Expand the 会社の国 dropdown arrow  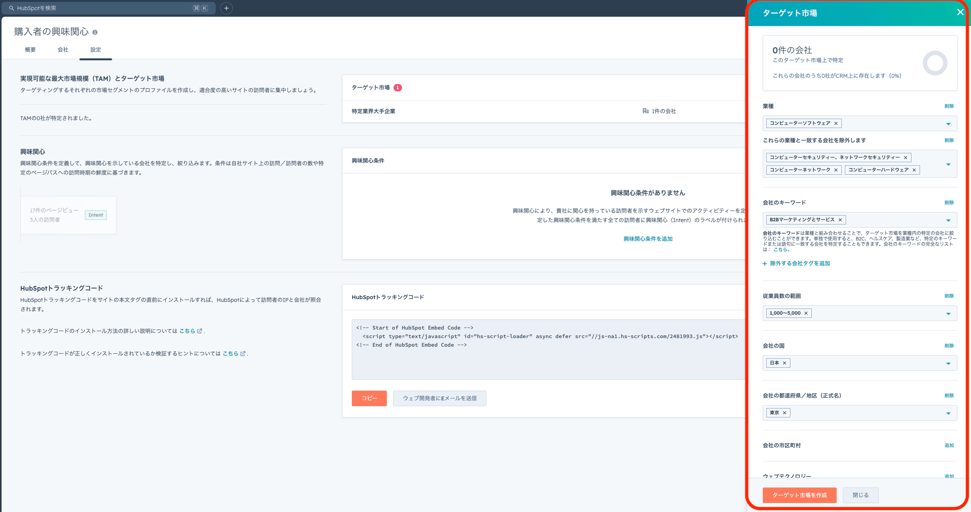pos(948,363)
